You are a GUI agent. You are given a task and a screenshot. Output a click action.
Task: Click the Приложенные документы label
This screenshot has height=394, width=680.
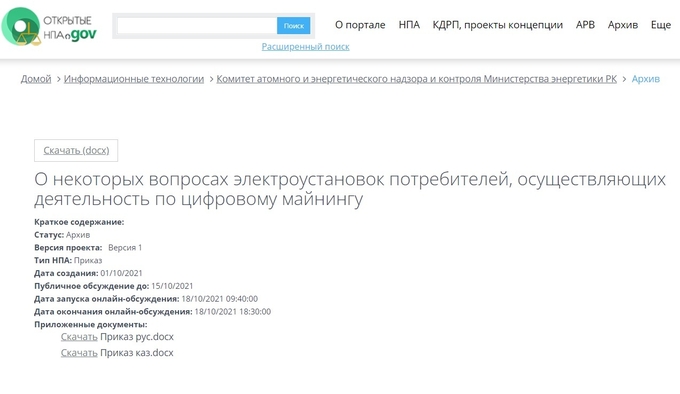click(x=91, y=324)
